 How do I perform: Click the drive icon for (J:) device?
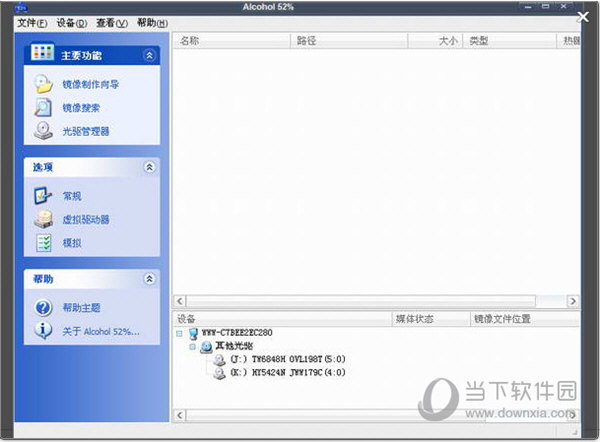[x=219, y=360]
